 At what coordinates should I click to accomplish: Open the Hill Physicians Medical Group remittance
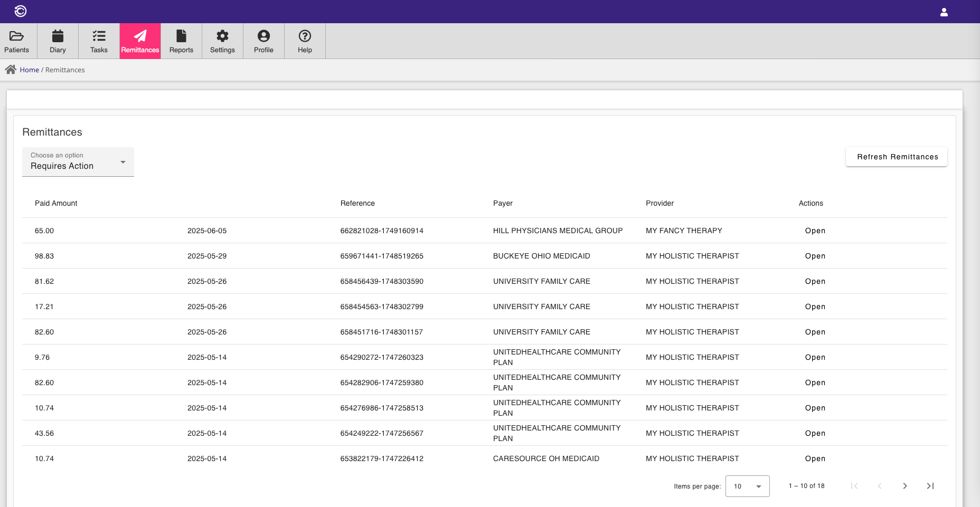(x=815, y=231)
